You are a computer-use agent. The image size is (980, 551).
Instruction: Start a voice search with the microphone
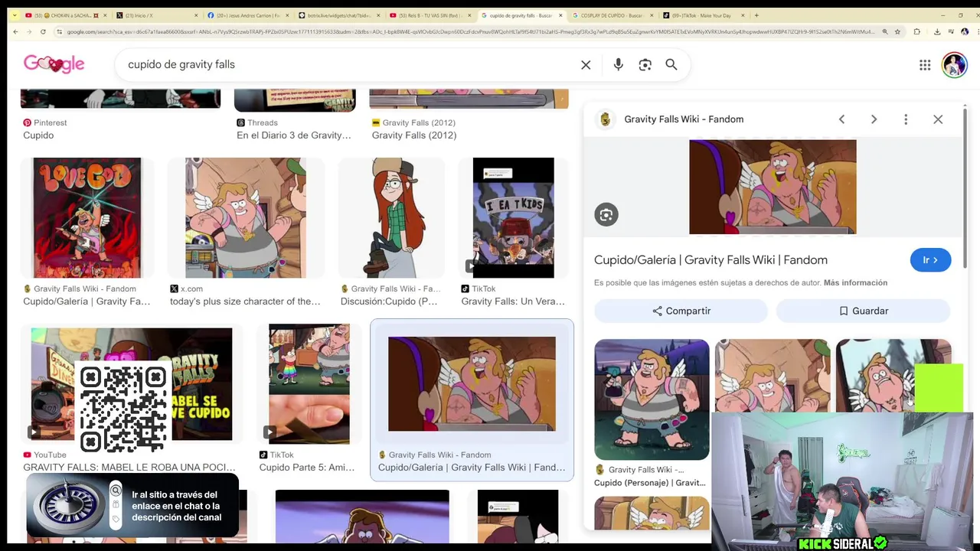[618, 65]
